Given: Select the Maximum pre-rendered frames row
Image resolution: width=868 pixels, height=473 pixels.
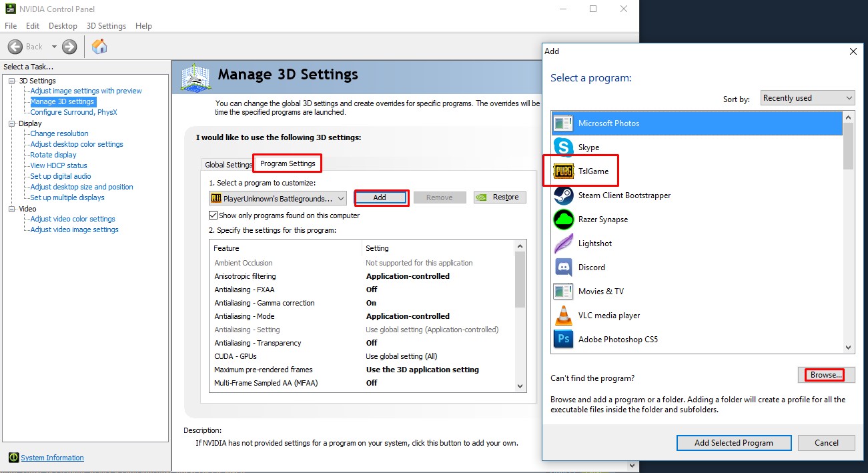Looking at the screenshot, I should click(x=363, y=370).
